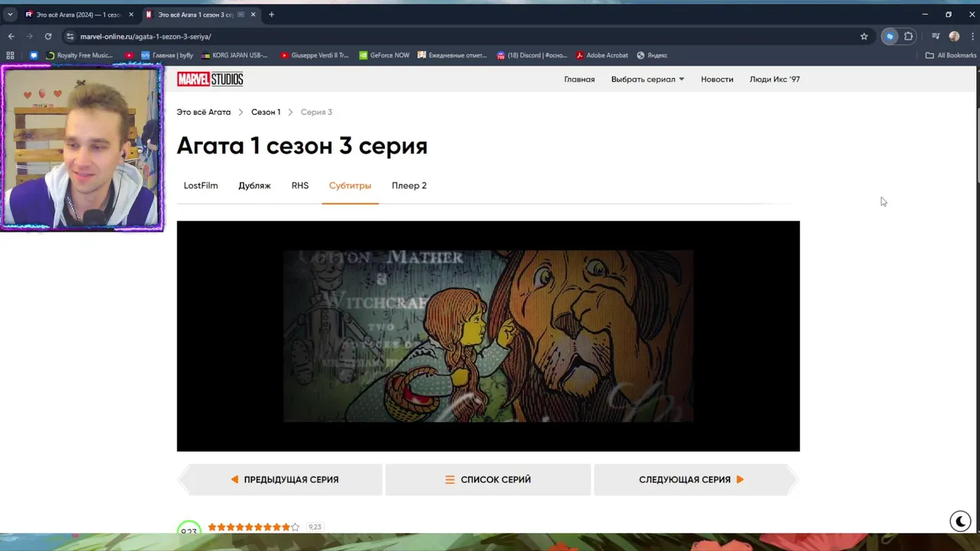Screen dimensions: 980x551
Task: Click the browser back arrow
Action: [11, 36]
